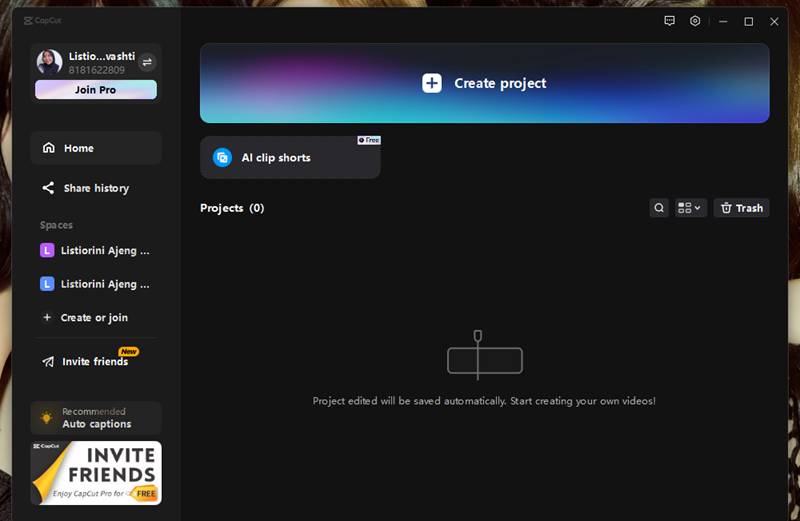Click the plus icon in Create project

pyautogui.click(x=431, y=83)
